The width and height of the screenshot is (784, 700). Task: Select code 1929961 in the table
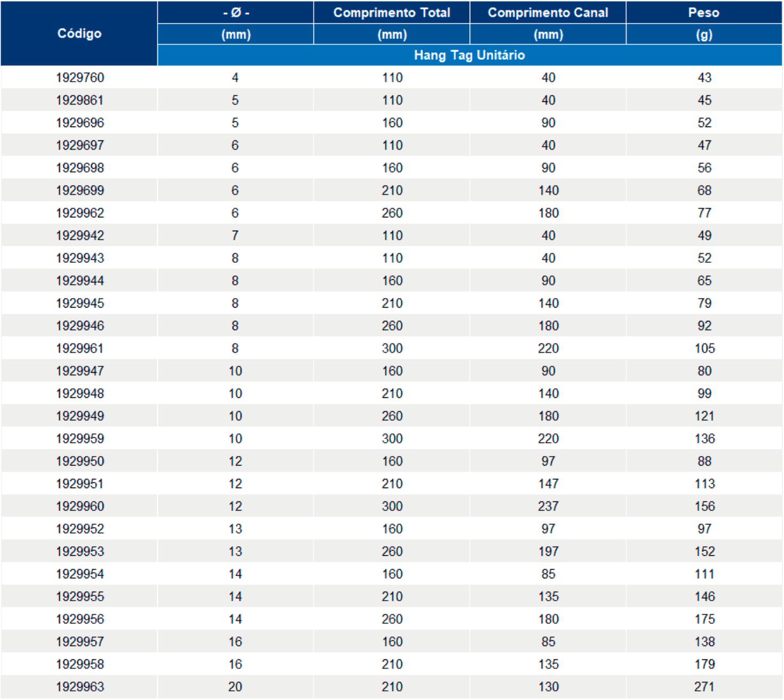point(80,349)
